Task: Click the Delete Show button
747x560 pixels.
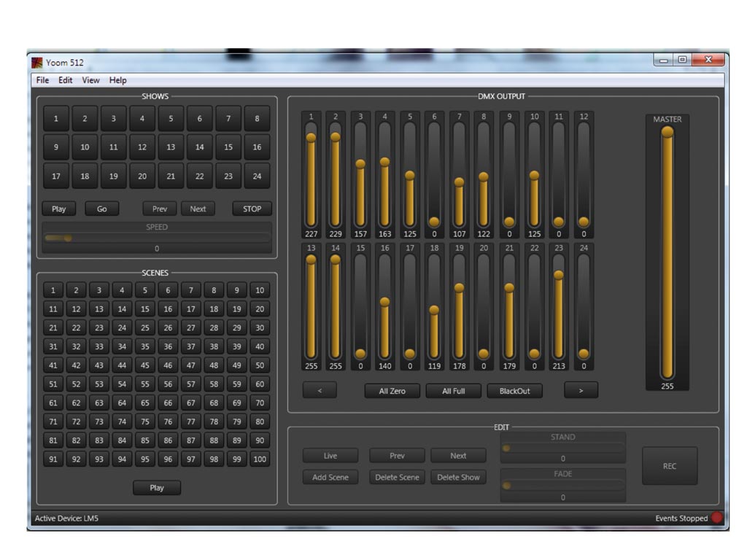Action: (x=458, y=478)
